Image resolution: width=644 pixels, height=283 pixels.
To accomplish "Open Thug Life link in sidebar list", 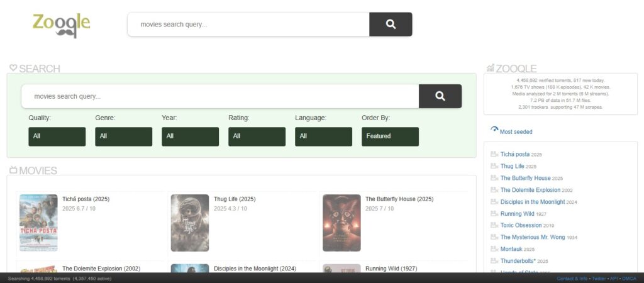I will (512, 166).
